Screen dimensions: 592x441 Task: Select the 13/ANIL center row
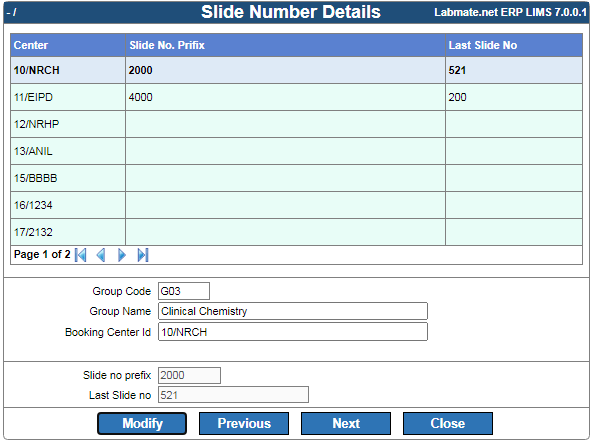[x=296, y=151]
